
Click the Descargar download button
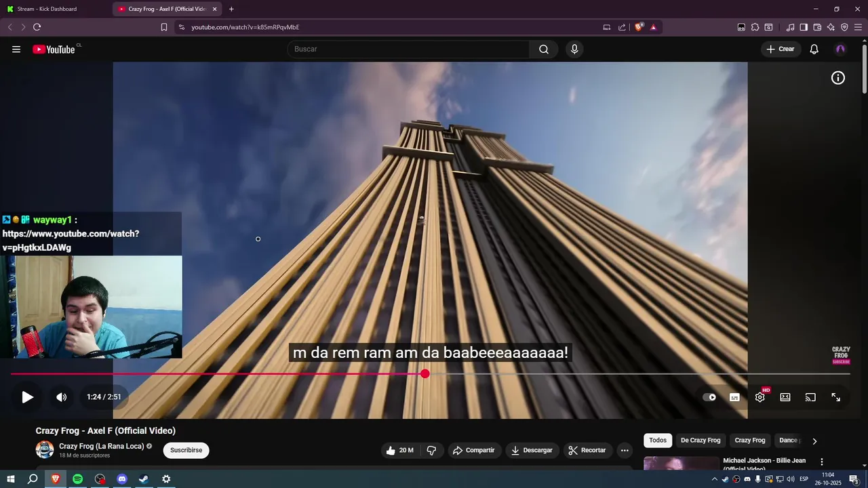coord(532,450)
